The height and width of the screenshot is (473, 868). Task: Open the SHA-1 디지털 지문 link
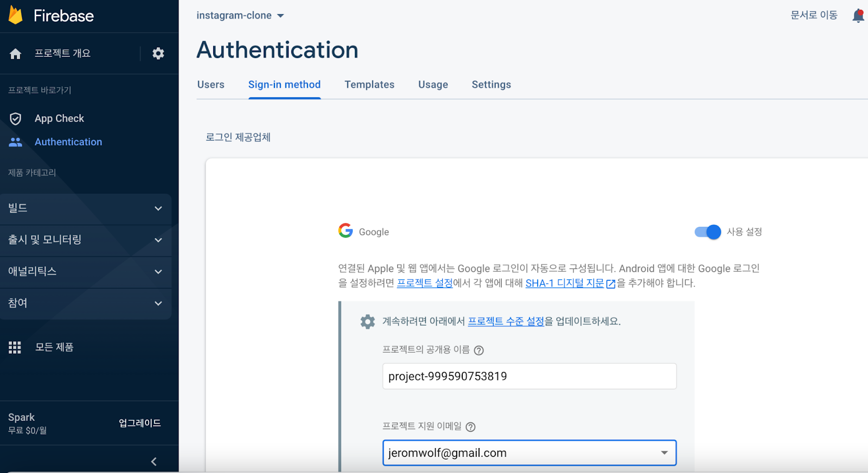[565, 283]
